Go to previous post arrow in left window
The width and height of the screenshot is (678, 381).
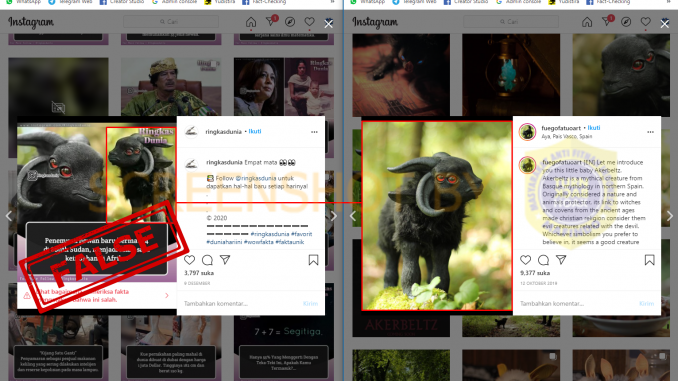[x=9, y=216]
